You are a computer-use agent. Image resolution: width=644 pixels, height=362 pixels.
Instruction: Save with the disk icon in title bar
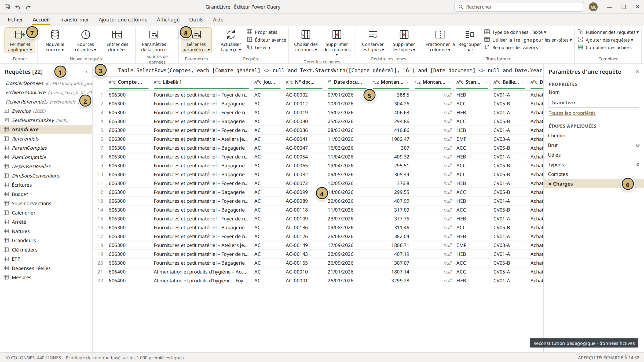7,7
